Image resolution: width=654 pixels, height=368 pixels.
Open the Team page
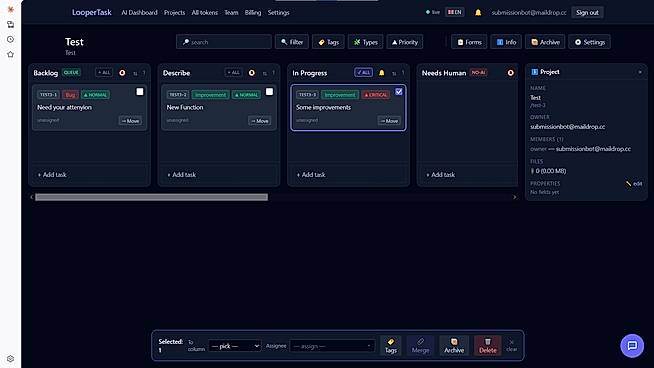click(231, 13)
